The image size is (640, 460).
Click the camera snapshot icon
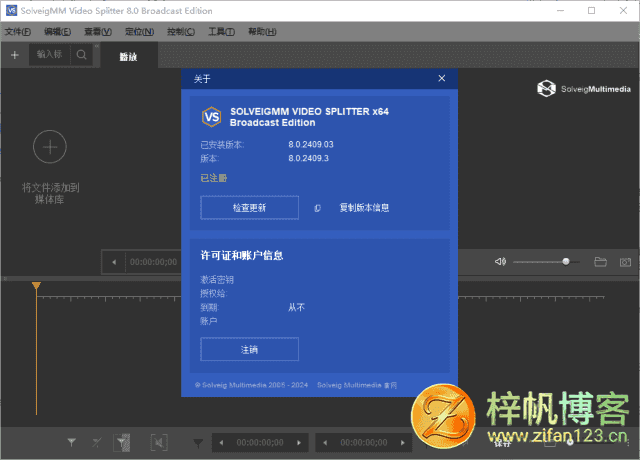(x=625, y=262)
